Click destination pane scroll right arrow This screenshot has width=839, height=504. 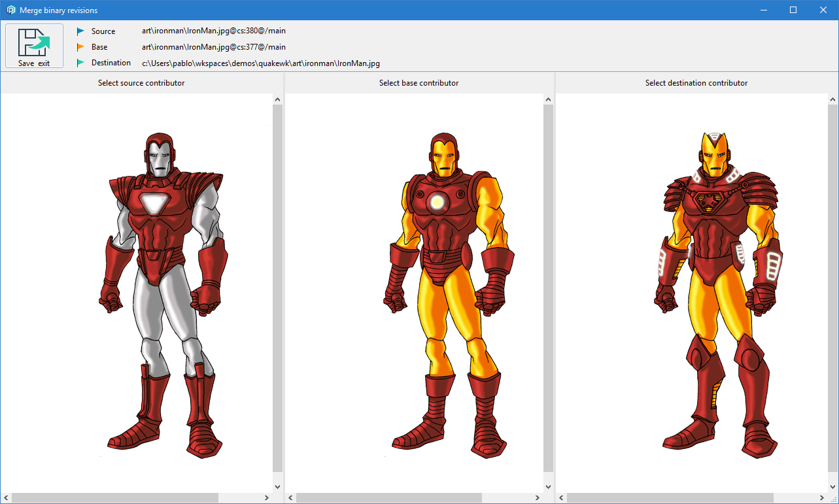(821, 498)
